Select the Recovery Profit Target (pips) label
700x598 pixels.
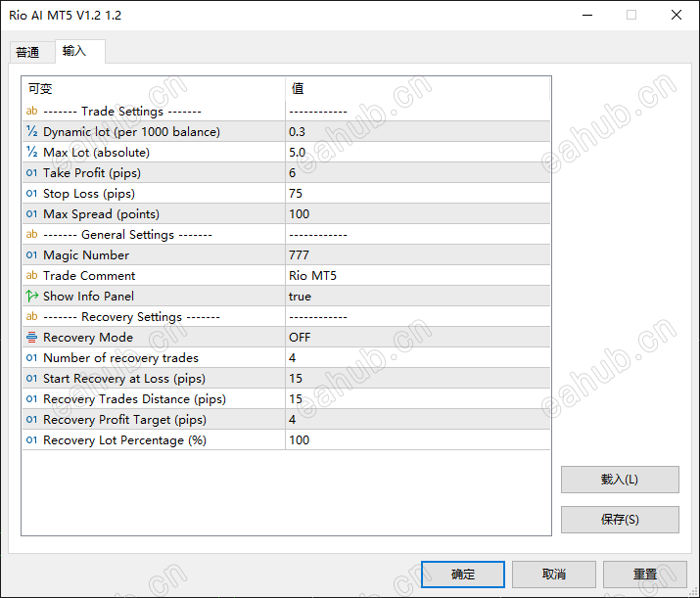point(124,420)
